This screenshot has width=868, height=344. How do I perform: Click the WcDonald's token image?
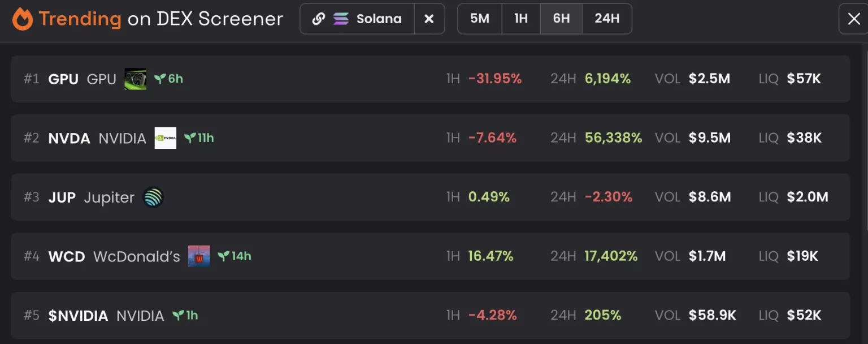coord(199,256)
